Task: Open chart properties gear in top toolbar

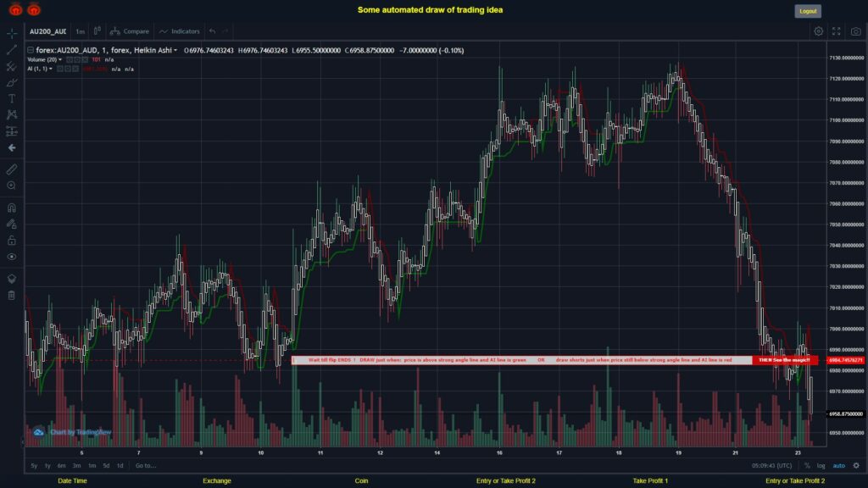Action: 818,31
